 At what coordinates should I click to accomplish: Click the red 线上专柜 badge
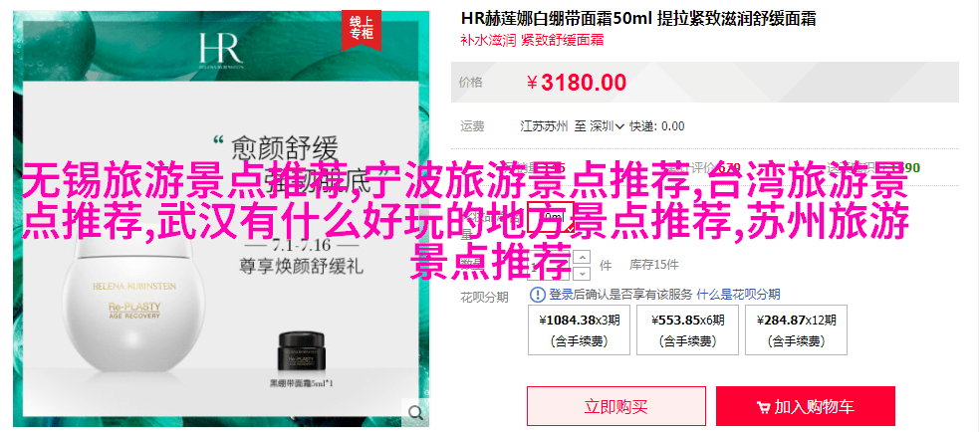362,29
